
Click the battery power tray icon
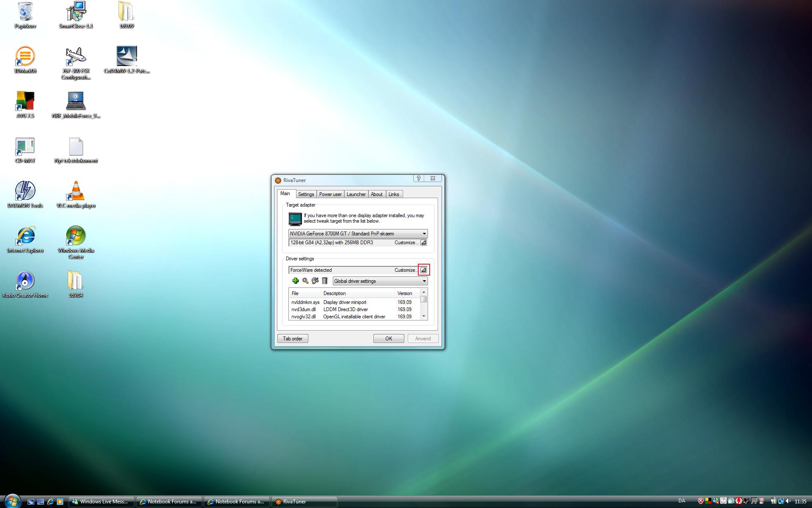tap(774, 501)
